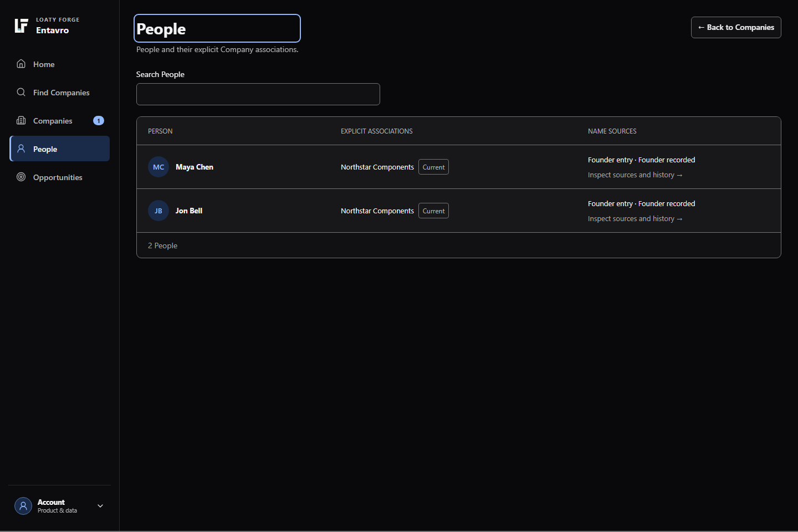Click the Current tag in Jon Bell's row
Screen dimensions: 798x532
tap(433, 211)
